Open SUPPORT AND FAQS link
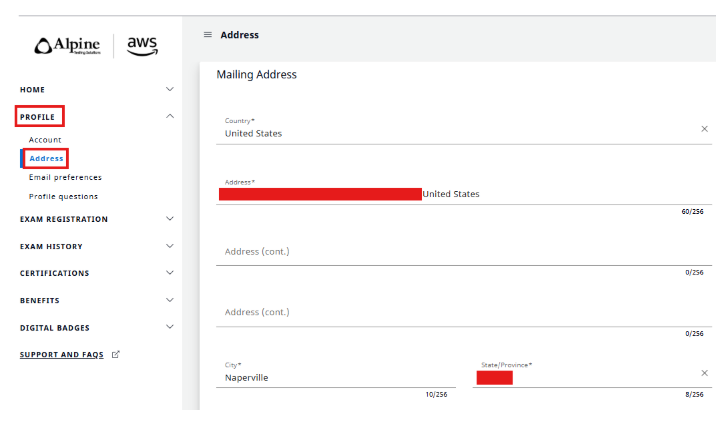 62,354
